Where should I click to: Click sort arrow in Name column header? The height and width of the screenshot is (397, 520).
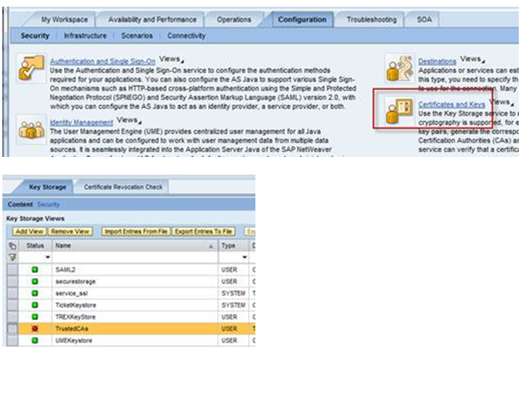click(211, 246)
